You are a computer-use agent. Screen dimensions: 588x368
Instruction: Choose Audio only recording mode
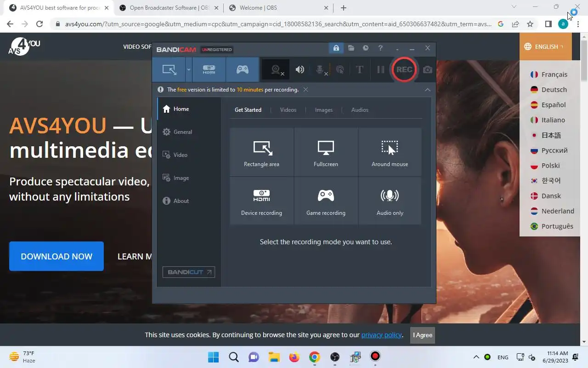click(390, 201)
